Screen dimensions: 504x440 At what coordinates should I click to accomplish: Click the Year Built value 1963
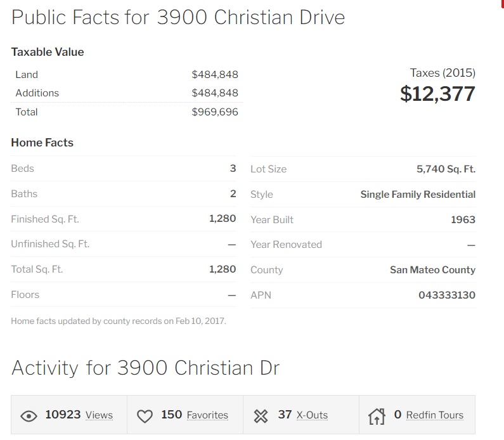pyautogui.click(x=463, y=219)
